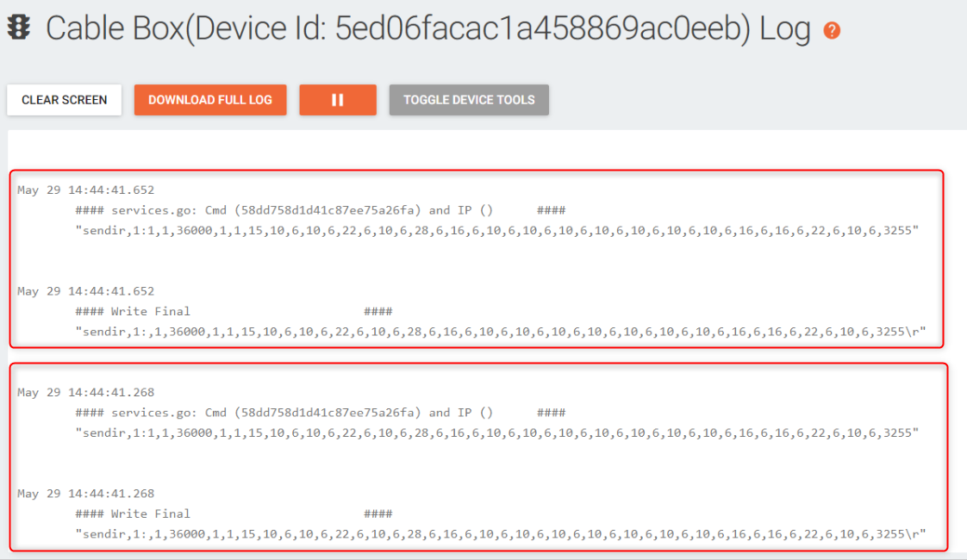Viewport: 967px width, 560px height.
Task: Select the topmost 14:44:41.652 timestamp
Action: (86, 190)
